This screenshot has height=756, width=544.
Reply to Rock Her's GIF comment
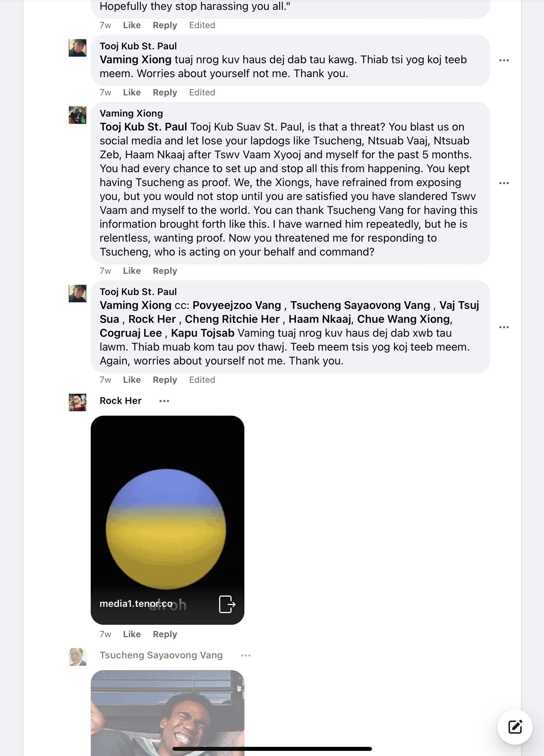point(165,634)
